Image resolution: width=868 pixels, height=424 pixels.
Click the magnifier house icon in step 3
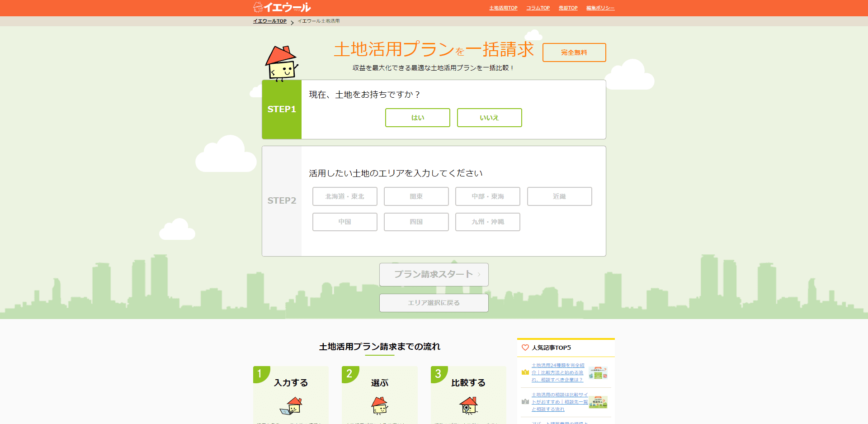(468, 405)
